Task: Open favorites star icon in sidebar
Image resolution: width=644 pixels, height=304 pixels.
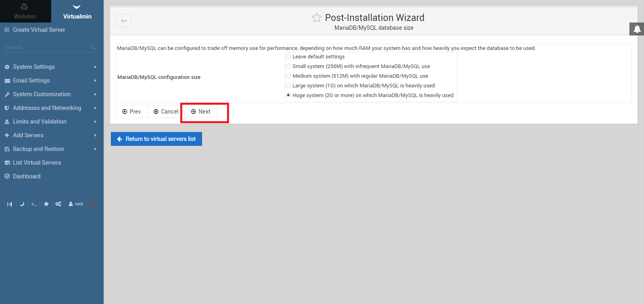Action: click(46, 204)
